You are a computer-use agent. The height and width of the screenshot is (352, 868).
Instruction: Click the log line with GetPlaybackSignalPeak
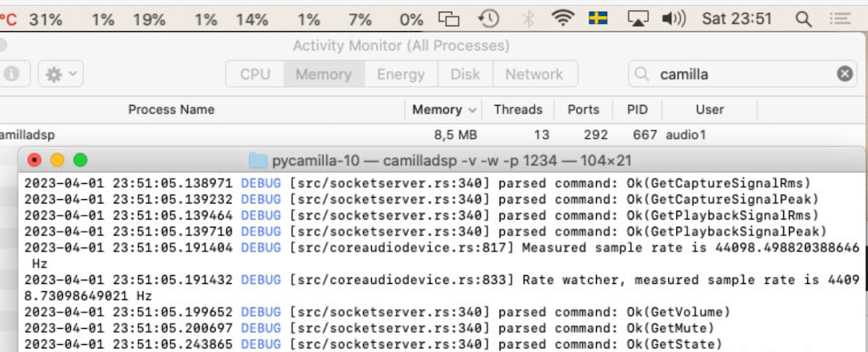tap(425, 231)
